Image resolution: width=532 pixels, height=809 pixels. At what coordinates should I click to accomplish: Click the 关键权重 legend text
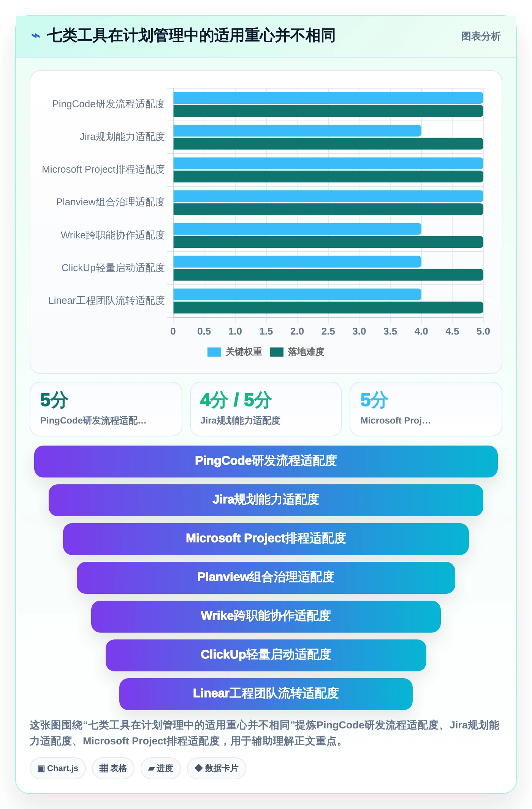point(244,352)
